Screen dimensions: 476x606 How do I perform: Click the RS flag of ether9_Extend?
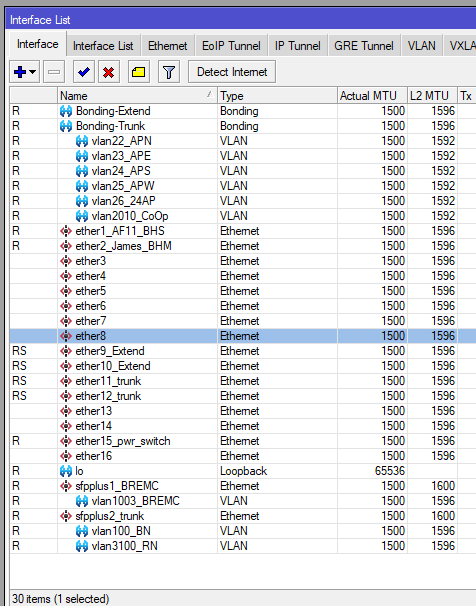point(19,351)
